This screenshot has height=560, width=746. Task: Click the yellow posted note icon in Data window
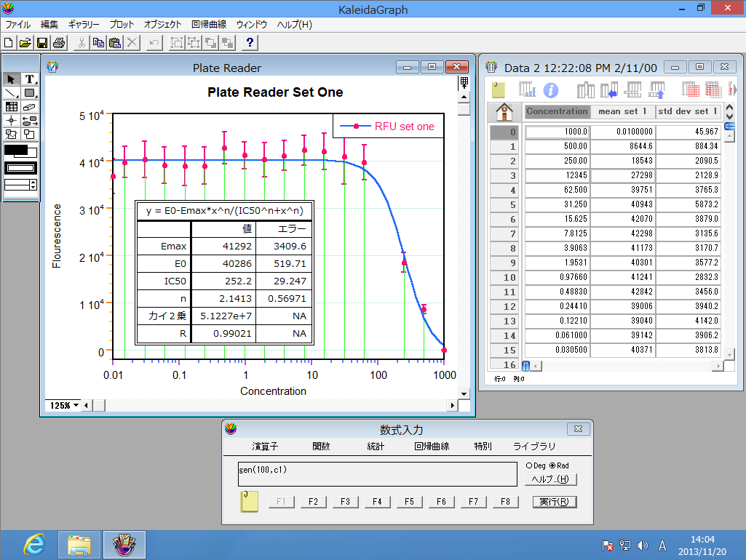499,89
